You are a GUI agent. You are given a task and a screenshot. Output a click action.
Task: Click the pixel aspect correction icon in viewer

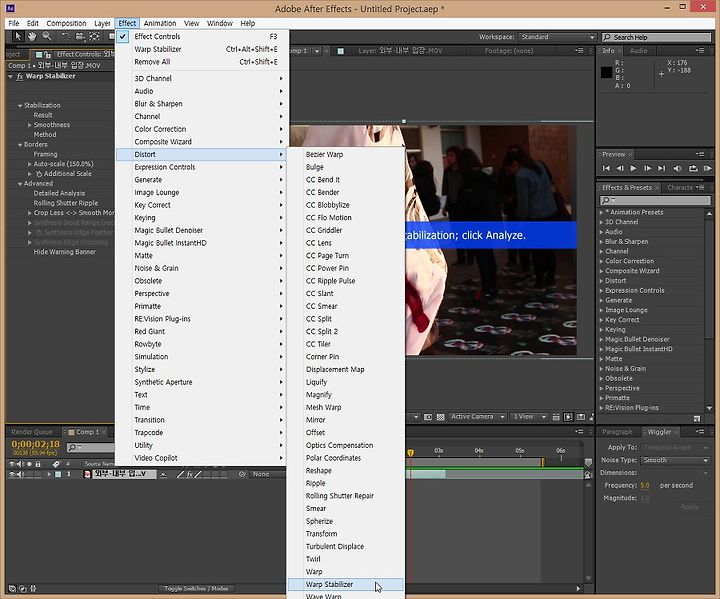pos(556,417)
